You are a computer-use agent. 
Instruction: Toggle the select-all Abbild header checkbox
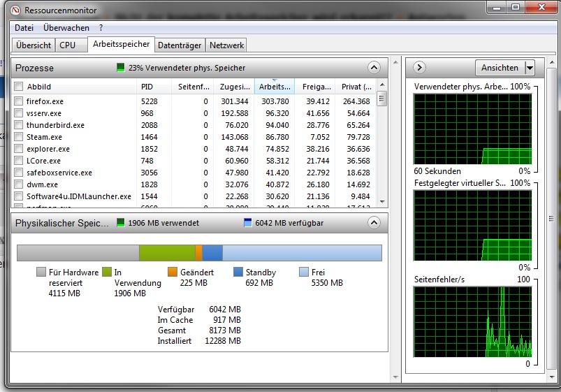(18, 86)
